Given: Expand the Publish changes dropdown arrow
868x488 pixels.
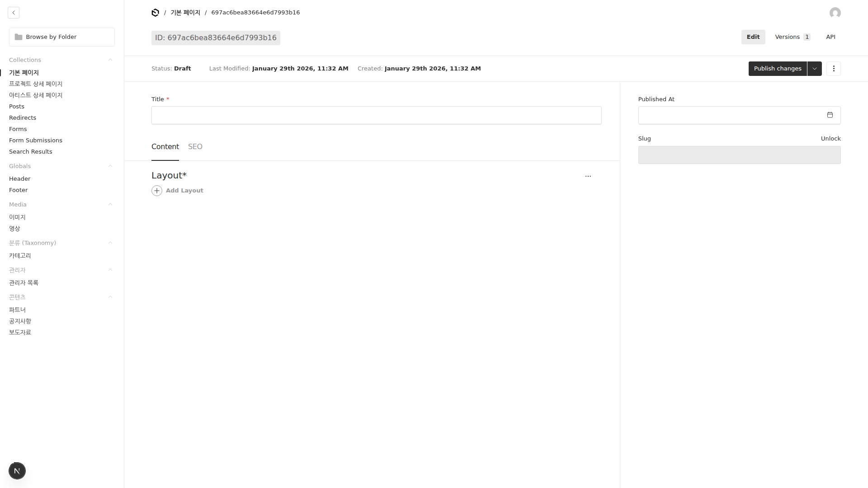Looking at the screenshot, I should (814, 69).
